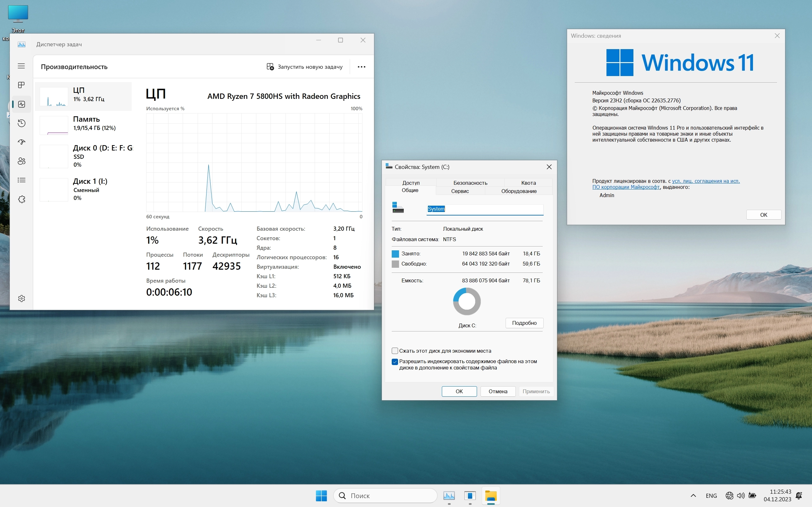
Task: Disable file content indexing checkbox
Action: point(395,362)
